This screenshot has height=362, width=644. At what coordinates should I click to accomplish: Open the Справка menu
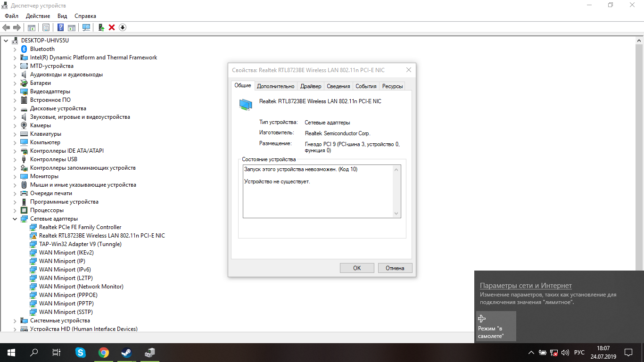point(85,16)
